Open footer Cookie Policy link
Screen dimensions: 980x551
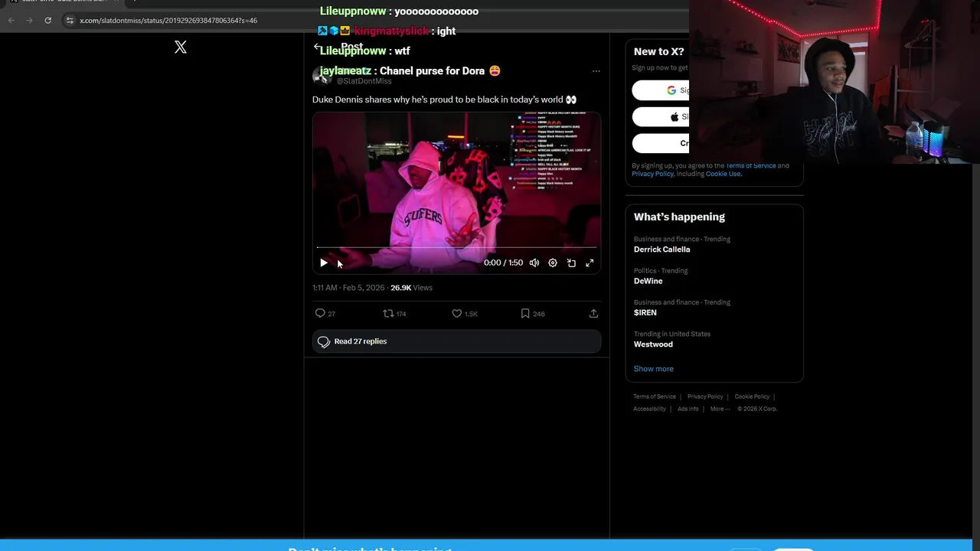point(752,396)
